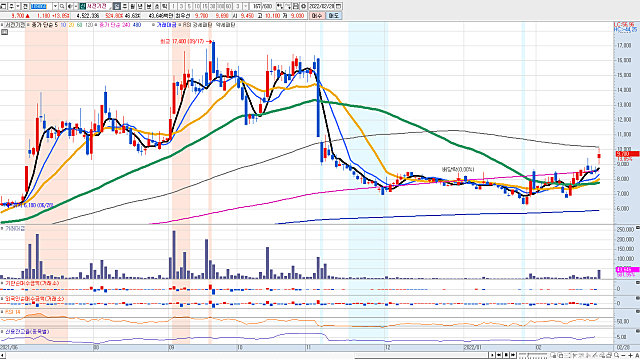640x360 pixels.
Task: Toggle the 240-day moving average legend label
Action: point(127,25)
